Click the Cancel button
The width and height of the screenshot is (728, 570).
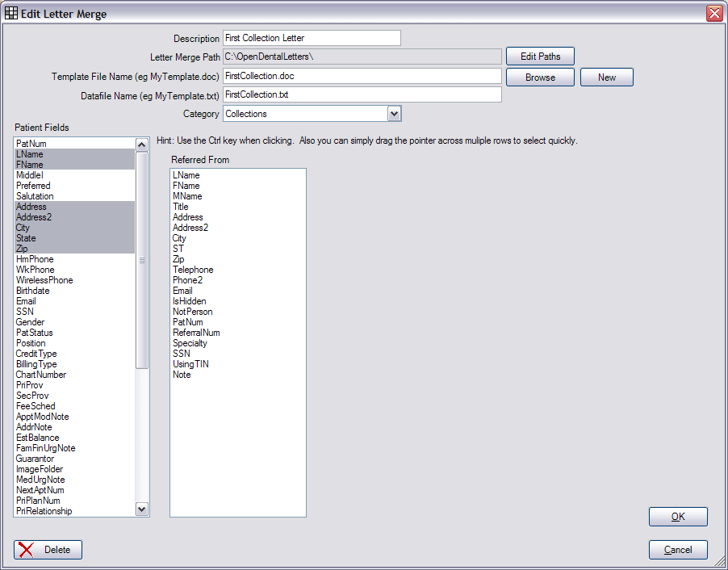(678, 550)
